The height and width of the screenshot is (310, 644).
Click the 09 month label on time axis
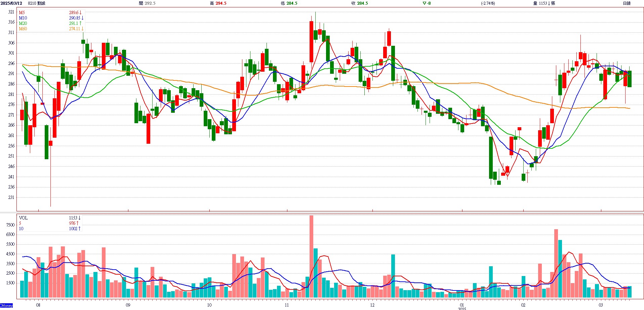128,305
